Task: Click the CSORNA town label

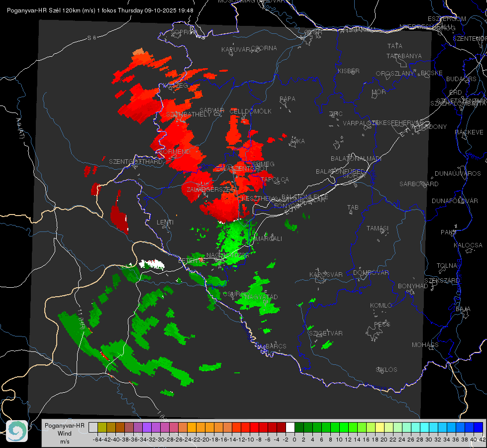Action: 264,48
